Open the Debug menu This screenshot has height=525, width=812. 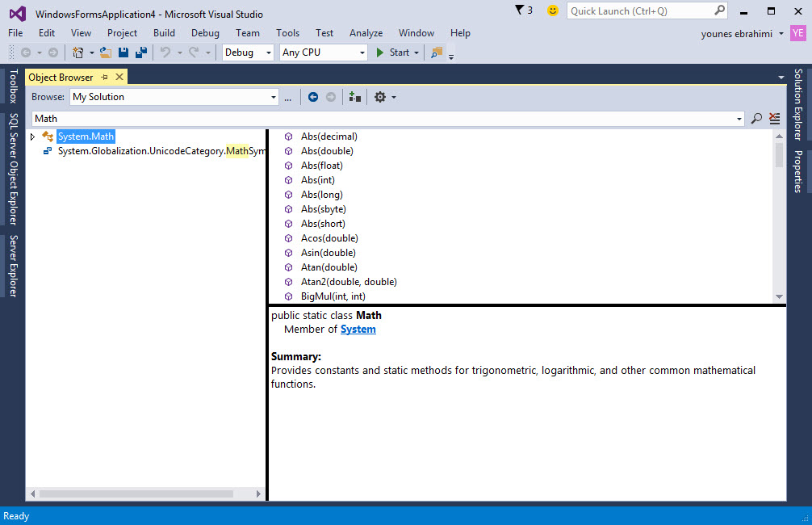click(205, 33)
